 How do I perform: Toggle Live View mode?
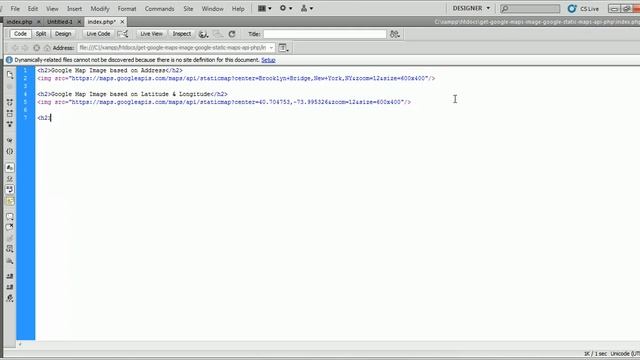(151, 34)
